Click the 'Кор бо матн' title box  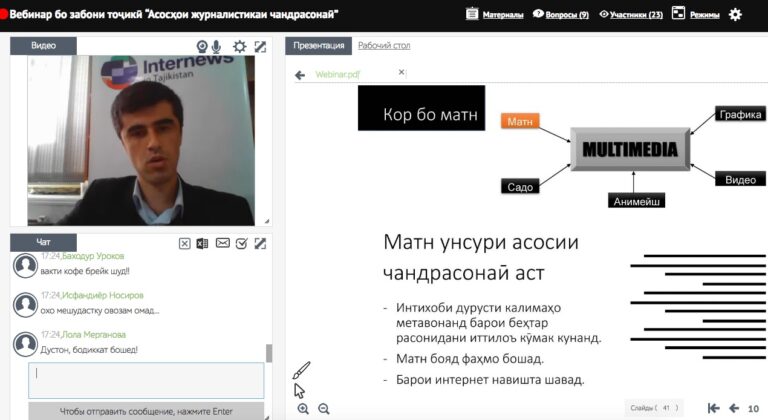point(421,108)
